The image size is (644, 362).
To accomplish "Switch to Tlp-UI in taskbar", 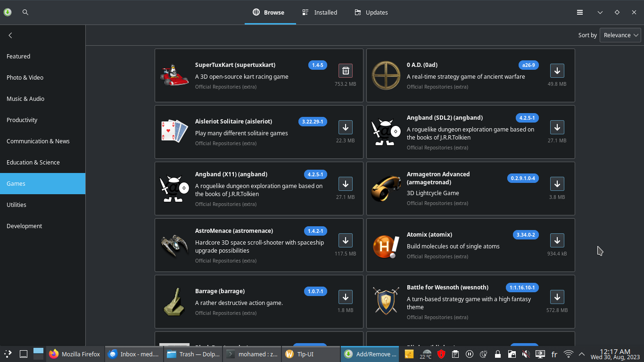I will tap(311, 354).
